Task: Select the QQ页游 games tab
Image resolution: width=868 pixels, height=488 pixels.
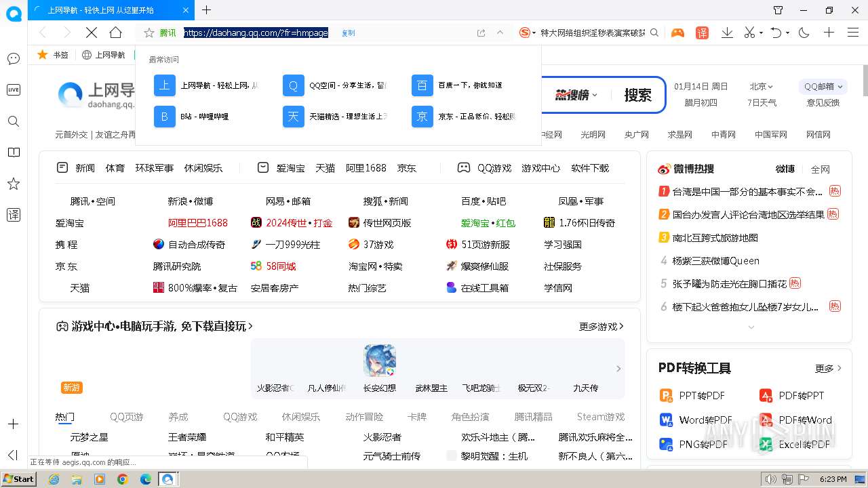Action: coord(127,417)
